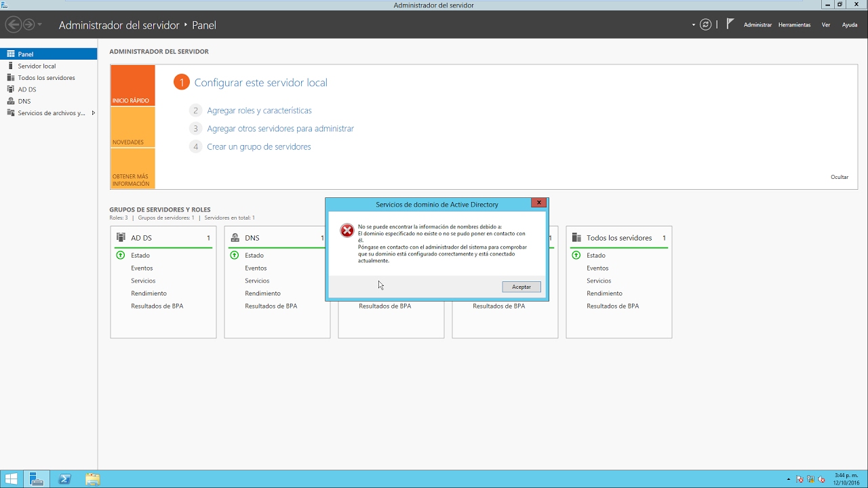Image resolution: width=868 pixels, height=488 pixels.
Task: Click the AD DS tile title
Action: tap(141, 238)
